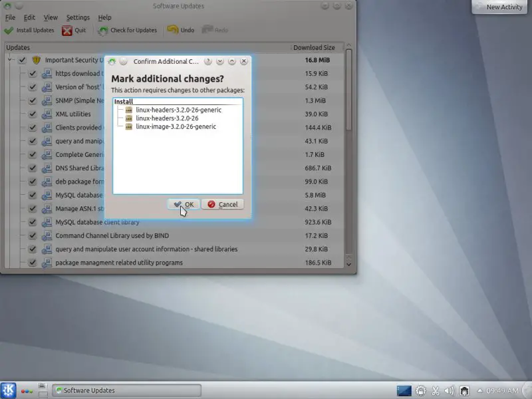Uncheck the MySQL database client library checkbox
This screenshot has width=532, height=399.
tap(32, 222)
